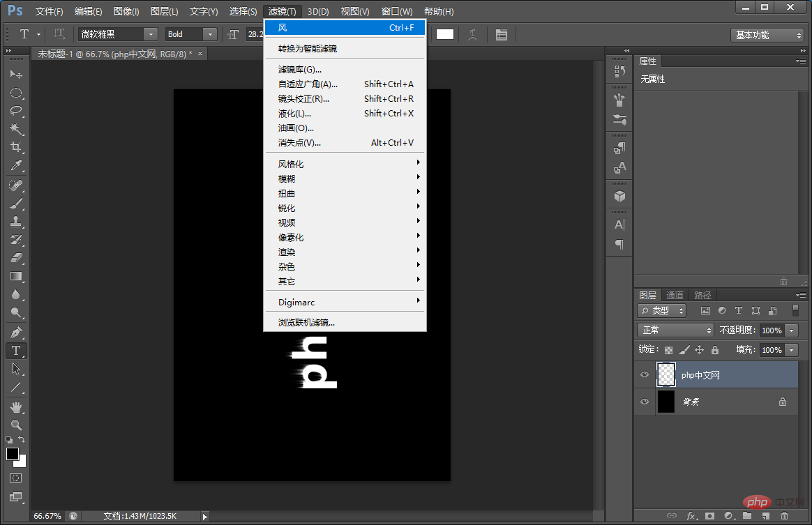Viewport: 812px width, 525px height.
Task: Click the white background color swatch
Action: (22, 462)
